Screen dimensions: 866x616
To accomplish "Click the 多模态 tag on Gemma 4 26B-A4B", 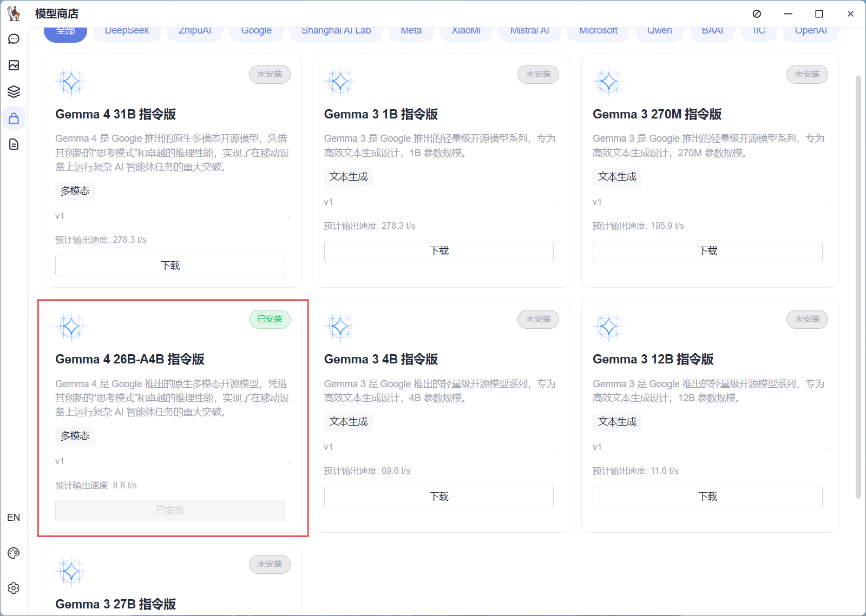I will (75, 436).
